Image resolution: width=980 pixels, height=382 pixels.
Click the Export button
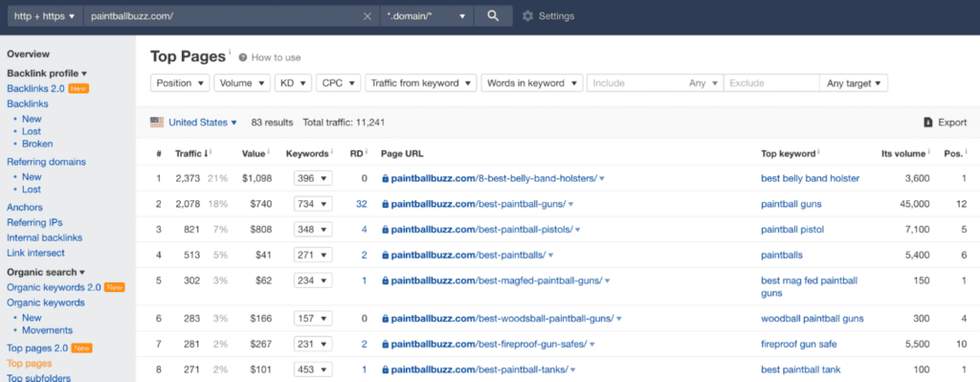click(x=946, y=123)
